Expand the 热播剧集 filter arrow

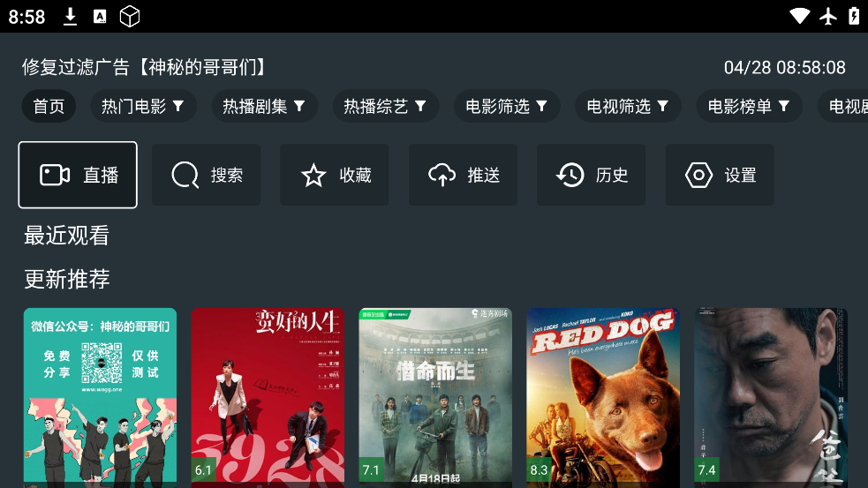click(x=299, y=106)
